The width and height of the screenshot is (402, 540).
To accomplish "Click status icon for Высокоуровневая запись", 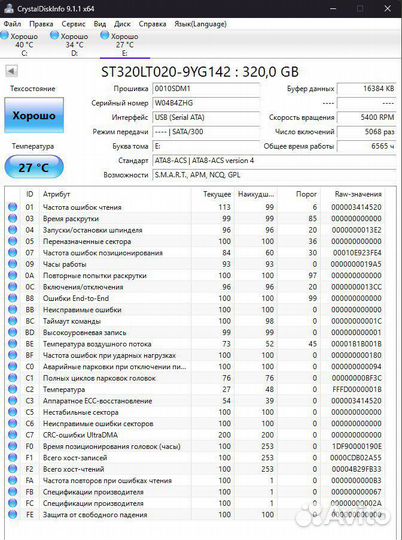I will tap(12, 332).
